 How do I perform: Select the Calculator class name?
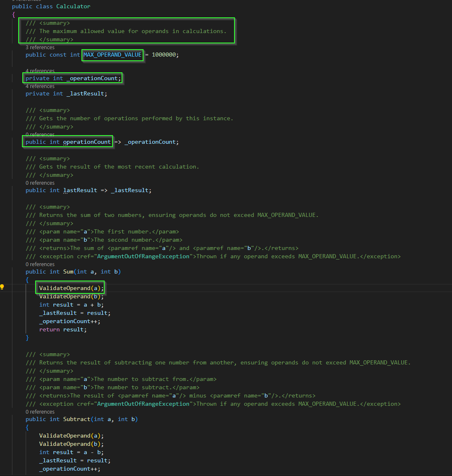pos(73,6)
